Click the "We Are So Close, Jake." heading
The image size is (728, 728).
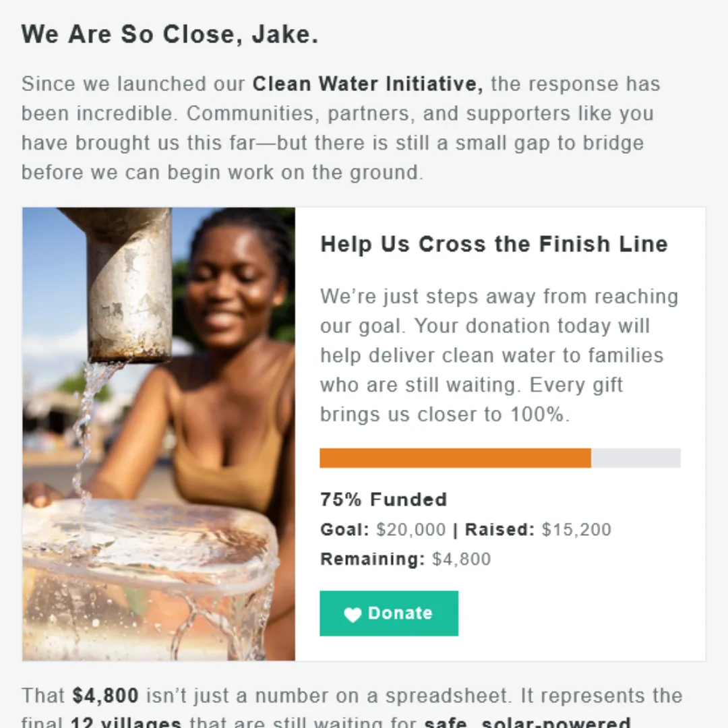pyautogui.click(x=170, y=35)
